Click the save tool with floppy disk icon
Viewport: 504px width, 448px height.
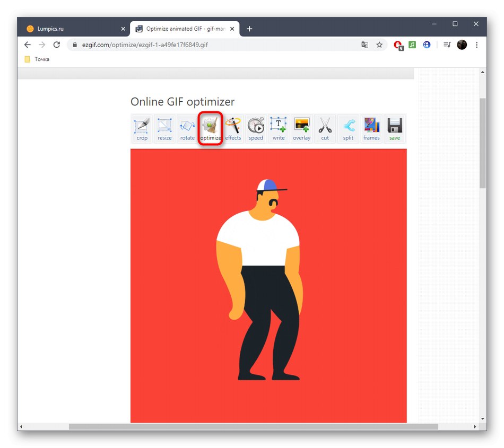(394, 128)
